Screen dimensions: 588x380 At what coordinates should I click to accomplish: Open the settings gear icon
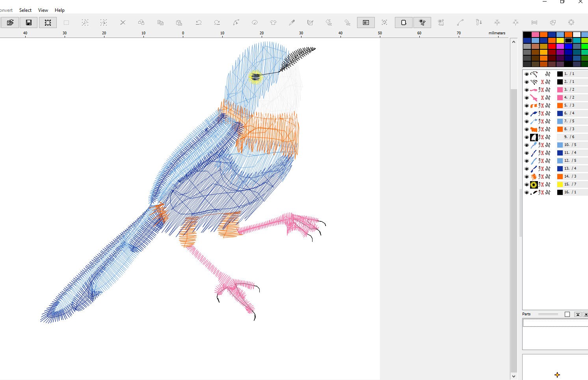coord(571,22)
